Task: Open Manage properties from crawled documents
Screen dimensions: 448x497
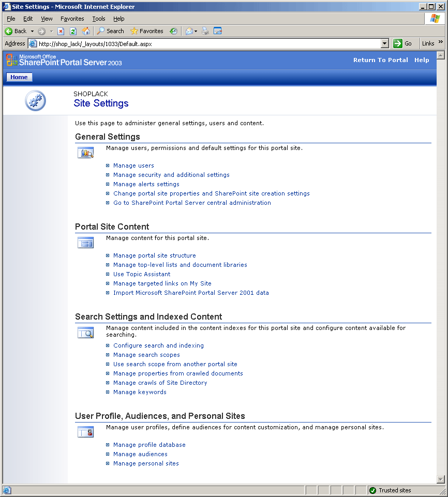Action: pos(178,373)
